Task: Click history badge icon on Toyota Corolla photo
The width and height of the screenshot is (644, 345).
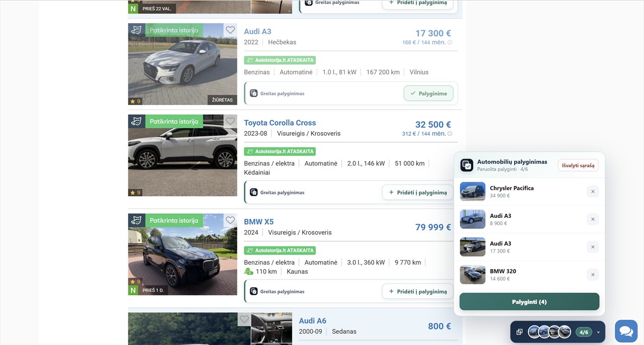Action: click(x=136, y=121)
